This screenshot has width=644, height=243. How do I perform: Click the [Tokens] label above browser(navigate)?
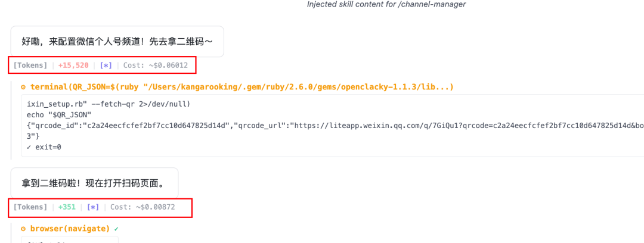[x=30, y=207]
